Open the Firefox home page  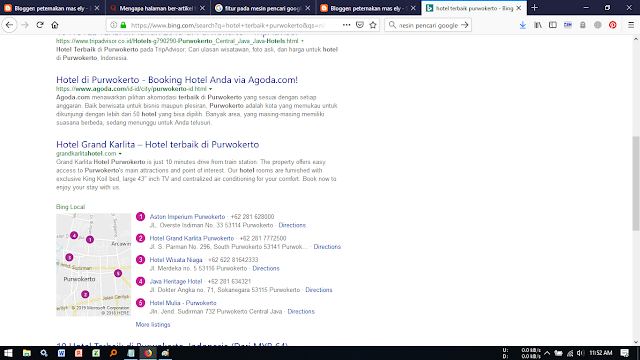(55, 25)
